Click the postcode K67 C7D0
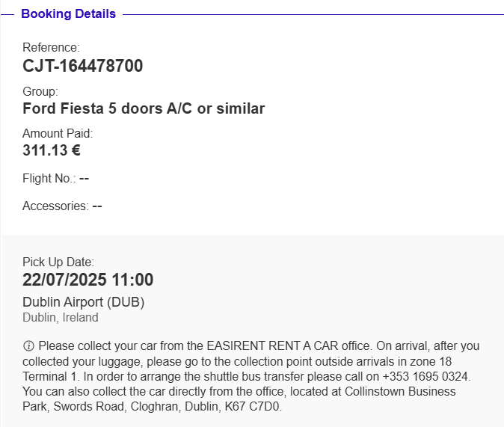Viewport: 504px width, 427px height. [x=252, y=407]
